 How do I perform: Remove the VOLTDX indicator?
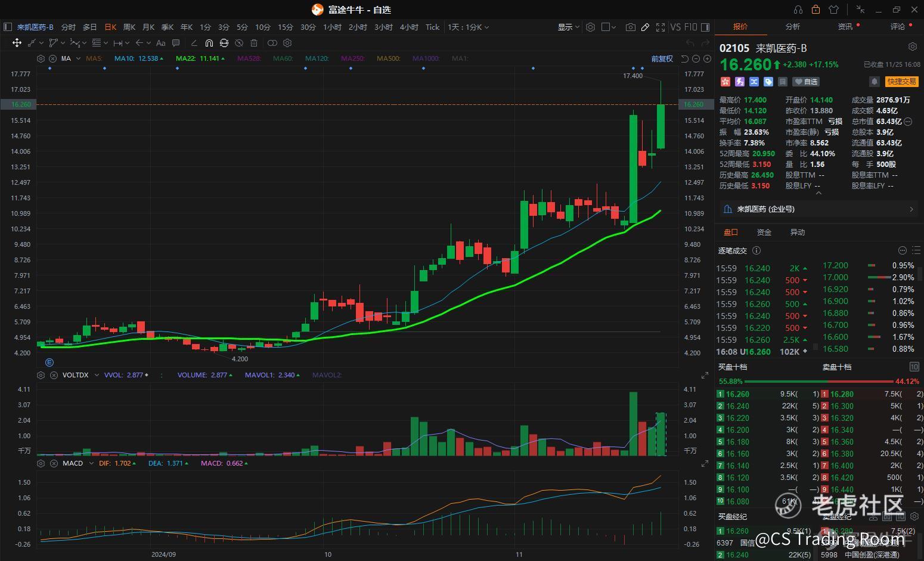[x=52, y=375]
